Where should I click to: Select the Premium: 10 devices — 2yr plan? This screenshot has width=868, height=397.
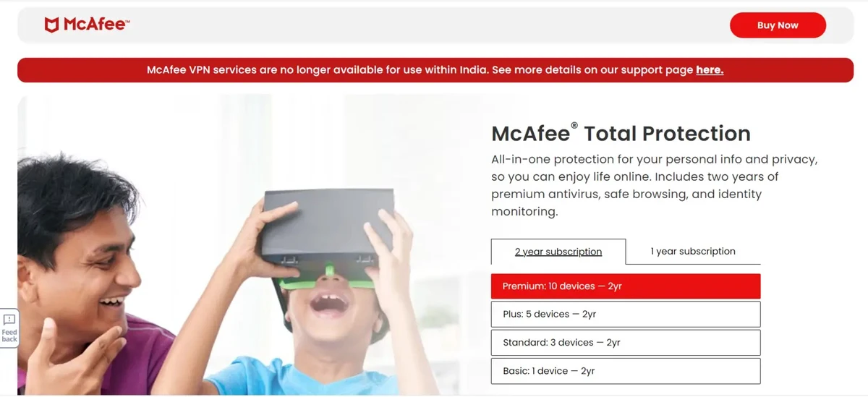626,286
